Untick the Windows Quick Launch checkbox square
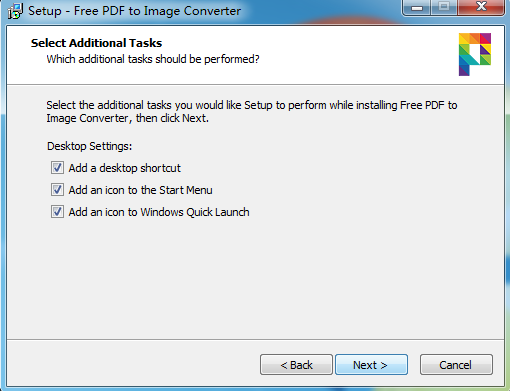This screenshot has width=510, height=391. [x=57, y=212]
